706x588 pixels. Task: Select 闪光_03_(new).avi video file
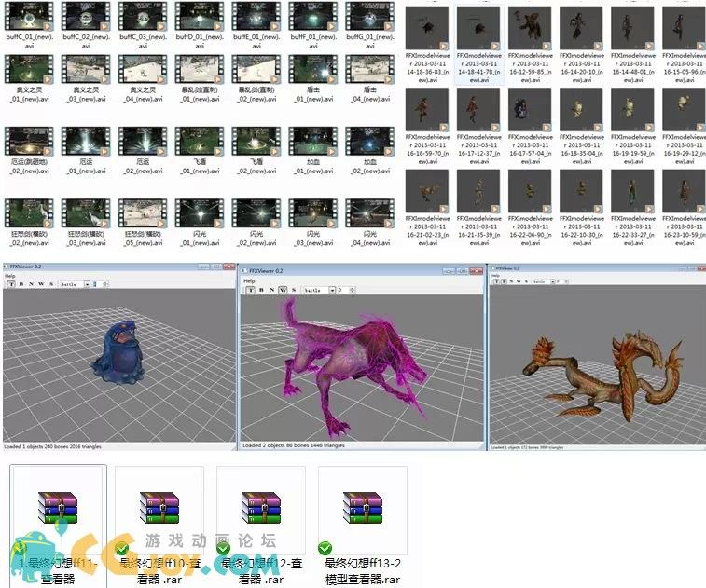point(313,223)
